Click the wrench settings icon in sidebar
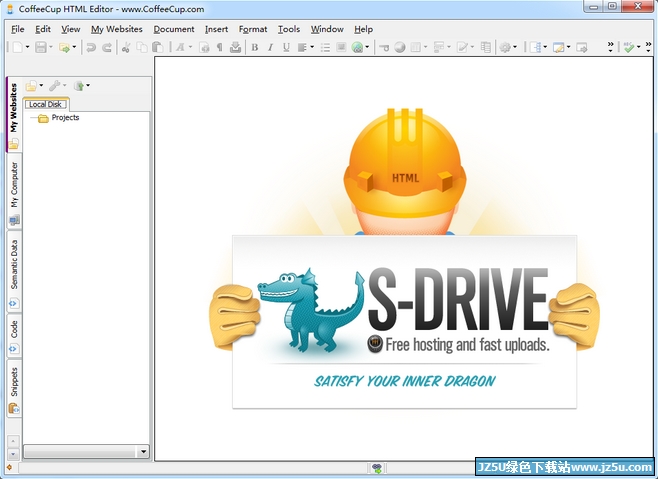This screenshot has width=658, height=479. tap(55, 86)
